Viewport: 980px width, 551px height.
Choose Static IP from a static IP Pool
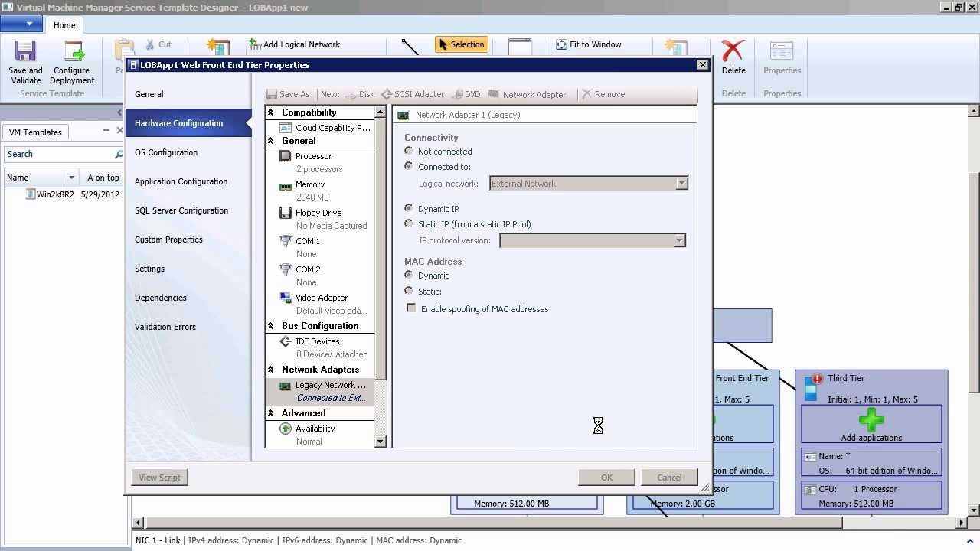409,223
